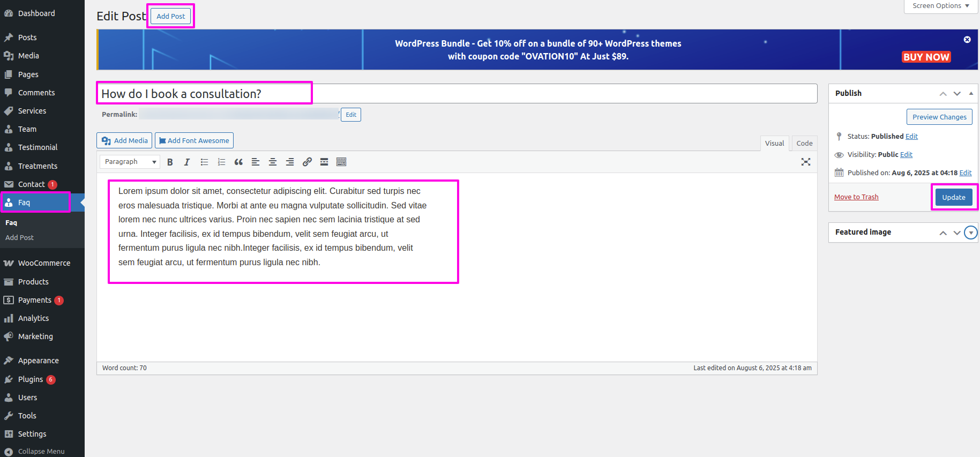Move the post to Trash
The height and width of the screenshot is (457, 980).
tap(856, 197)
